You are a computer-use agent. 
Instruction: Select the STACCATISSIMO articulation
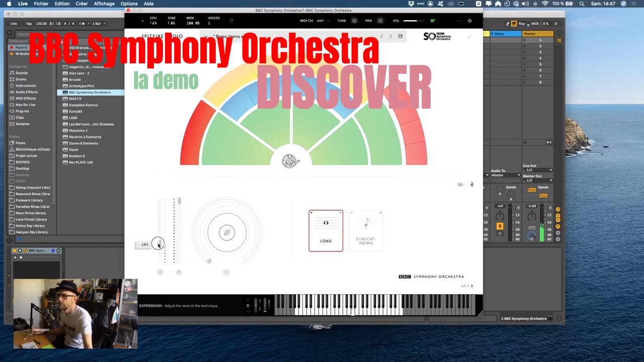tap(366, 231)
